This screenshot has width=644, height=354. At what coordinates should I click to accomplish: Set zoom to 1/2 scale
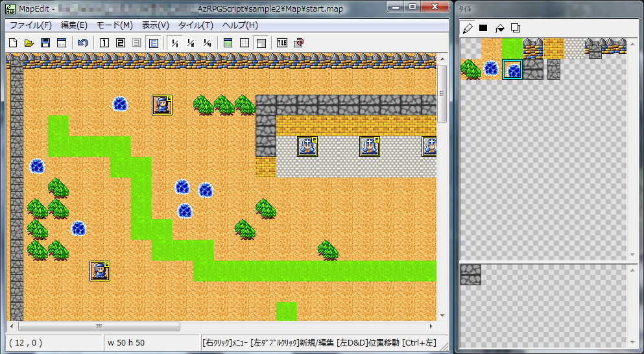pyautogui.click(x=191, y=43)
